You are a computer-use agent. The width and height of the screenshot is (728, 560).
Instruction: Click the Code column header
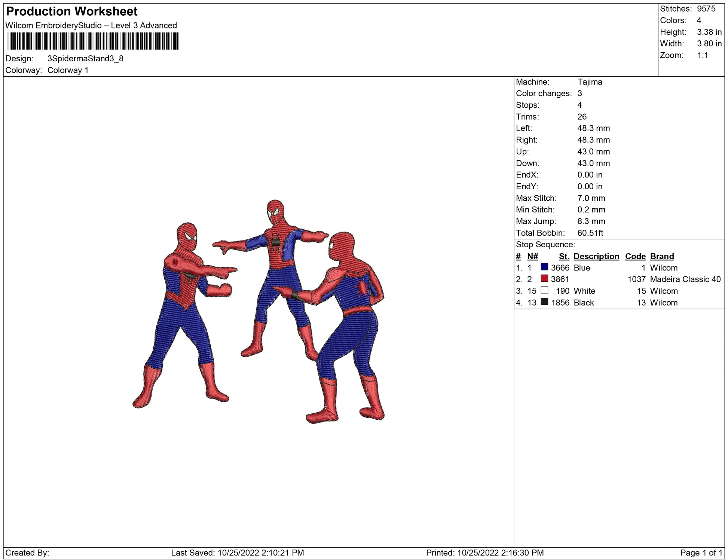(635, 256)
